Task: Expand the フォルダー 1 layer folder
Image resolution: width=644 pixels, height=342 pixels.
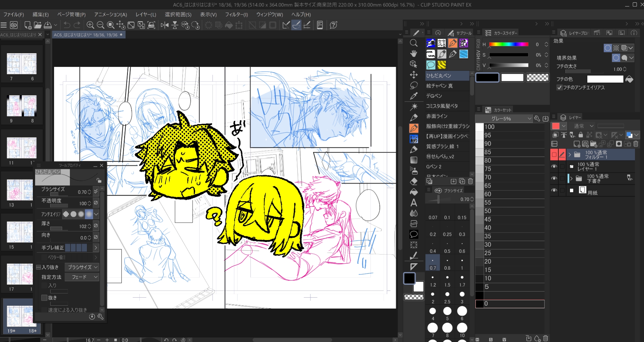Action: pyautogui.click(x=570, y=155)
